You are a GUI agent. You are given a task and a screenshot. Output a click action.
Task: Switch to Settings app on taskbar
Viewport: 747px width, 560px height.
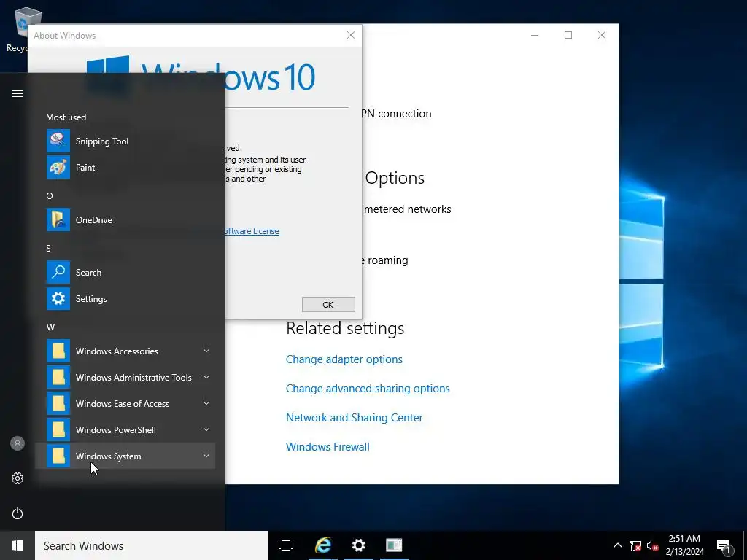click(x=358, y=545)
